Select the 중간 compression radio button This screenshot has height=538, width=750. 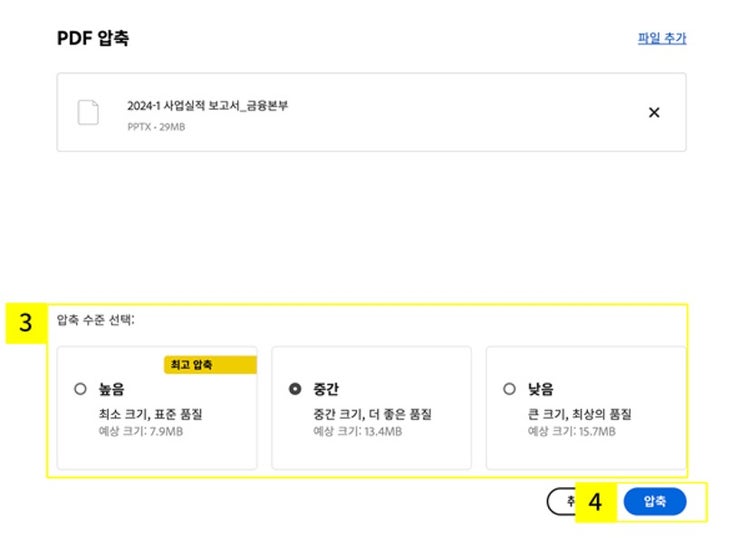tap(295, 389)
